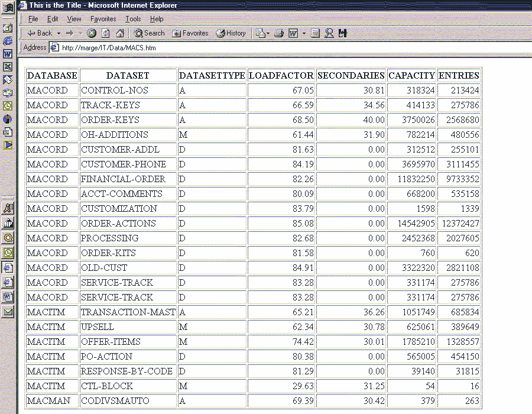
Task: Click capacity value 14542905
Action: (x=416, y=224)
